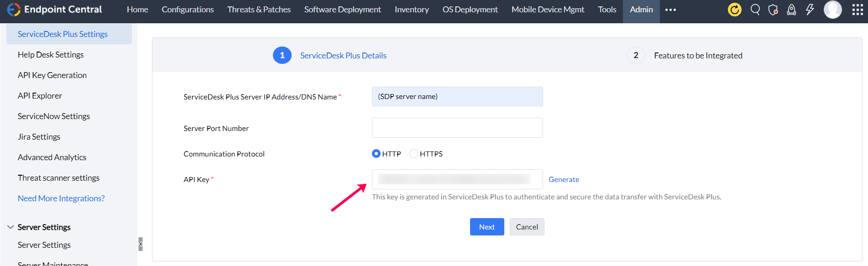Open Jira Settings in the sidebar
The width and height of the screenshot is (868, 266).
[x=39, y=137]
